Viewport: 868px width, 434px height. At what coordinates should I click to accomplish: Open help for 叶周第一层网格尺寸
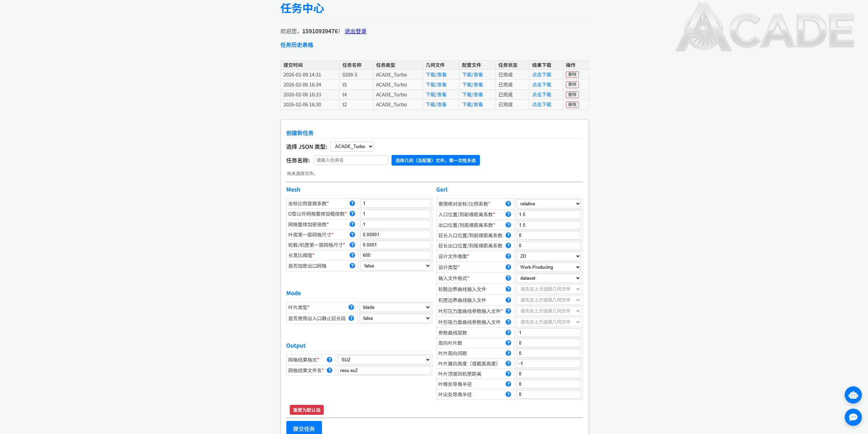352,234
